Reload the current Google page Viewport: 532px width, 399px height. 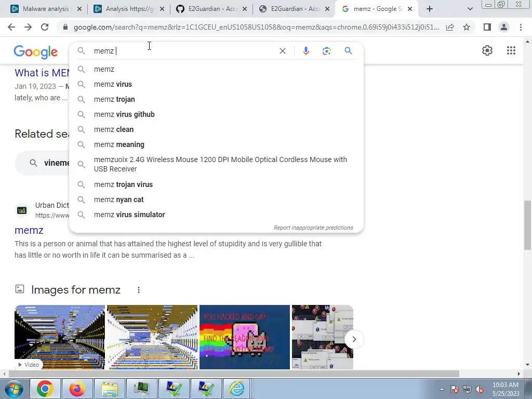coord(45,27)
